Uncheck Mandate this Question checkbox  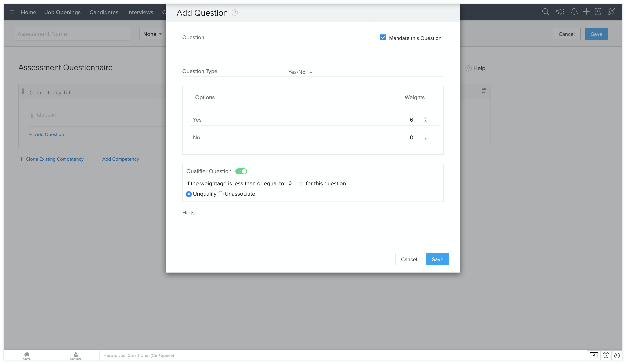click(x=383, y=38)
